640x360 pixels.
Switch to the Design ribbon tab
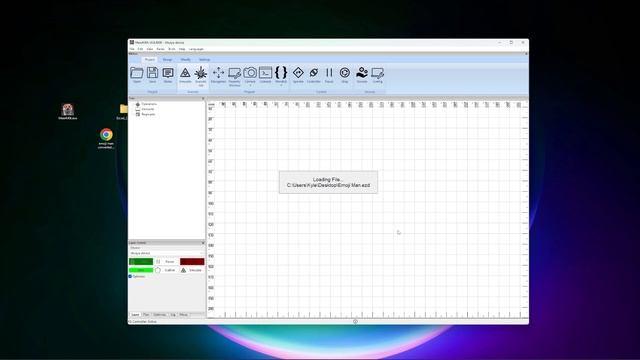(x=167, y=60)
